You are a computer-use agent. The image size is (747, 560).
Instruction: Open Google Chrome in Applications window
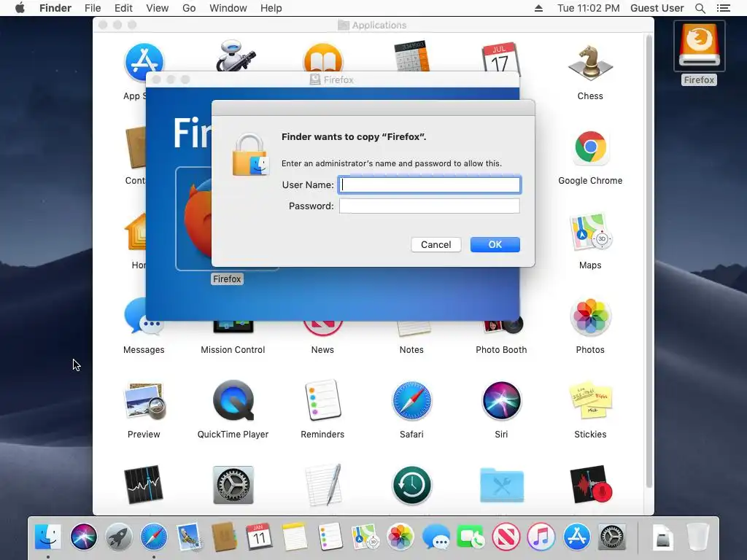click(x=590, y=147)
